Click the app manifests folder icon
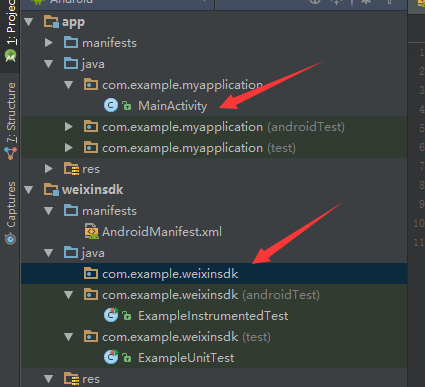The image size is (425, 387). [71, 43]
